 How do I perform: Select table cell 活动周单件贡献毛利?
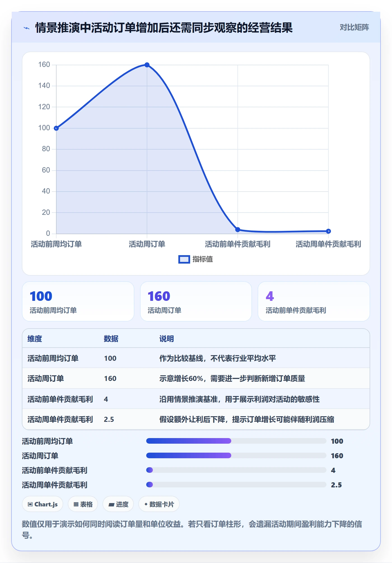[x=60, y=419]
